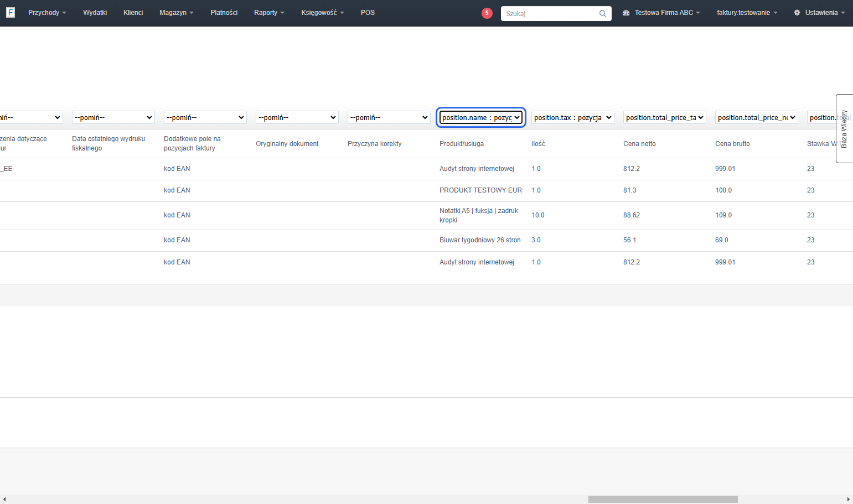Open the notifications badge showing 5
This screenshot has height=504, width=853.
click(487, 13)
